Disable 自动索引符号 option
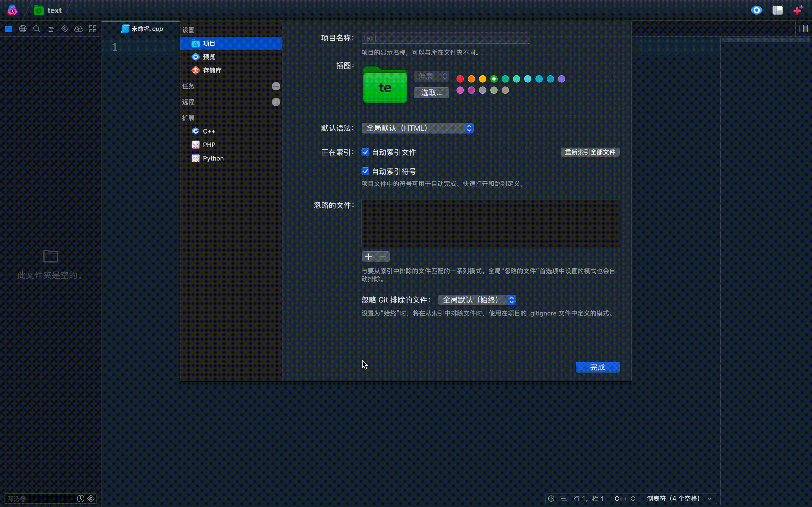Image resolution: width=812 pixels, height=507 pixels. tap(365, 171)
